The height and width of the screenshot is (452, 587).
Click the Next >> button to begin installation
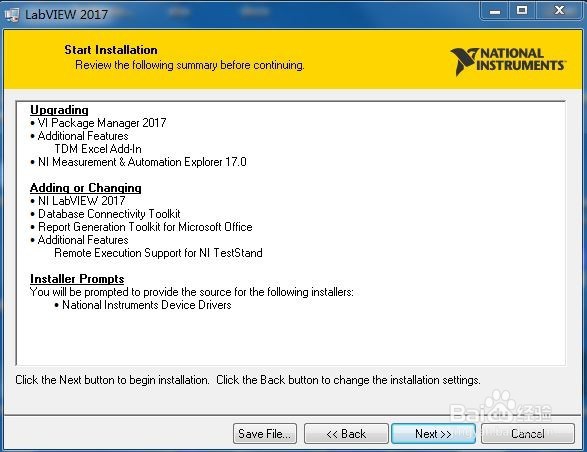434,434
